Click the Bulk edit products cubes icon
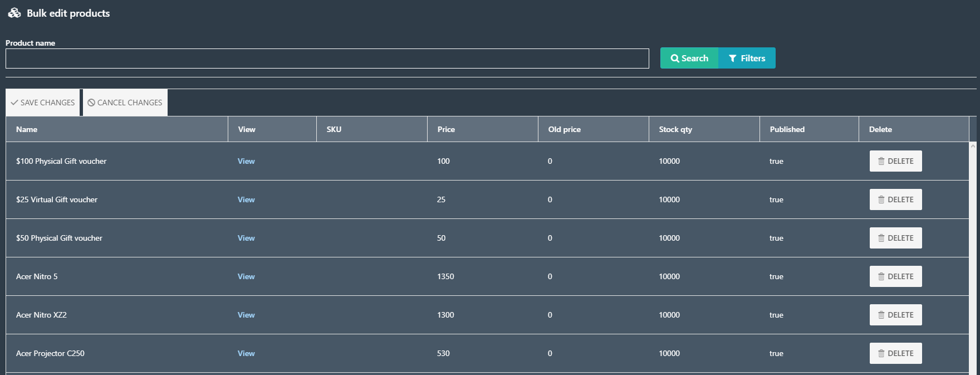Screen dimensions: 980x375 tap(14, 13)
